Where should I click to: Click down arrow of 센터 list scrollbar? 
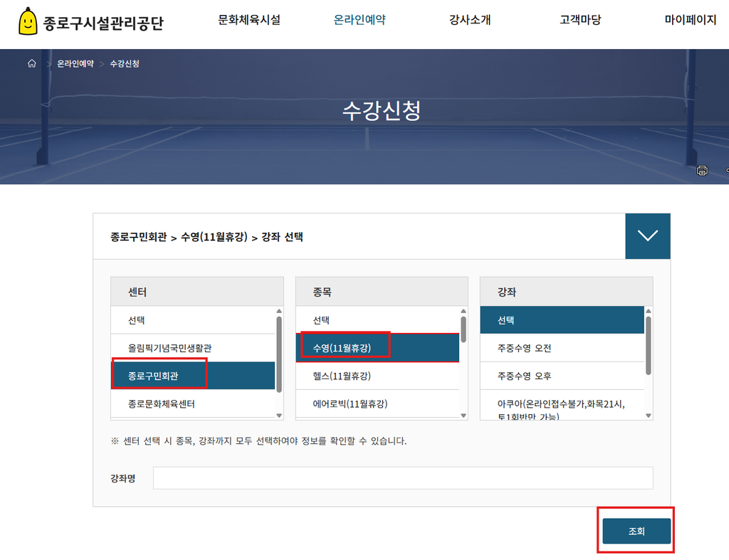coord(279,416)
